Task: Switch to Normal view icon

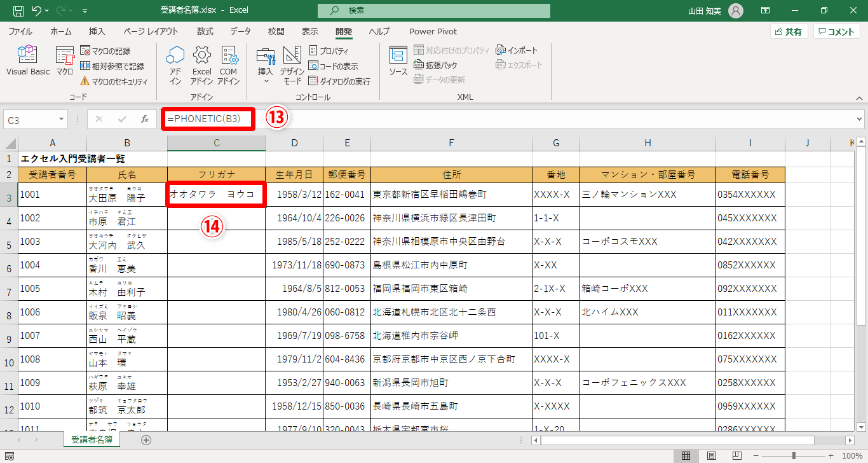Action: (x=686, y=455)
